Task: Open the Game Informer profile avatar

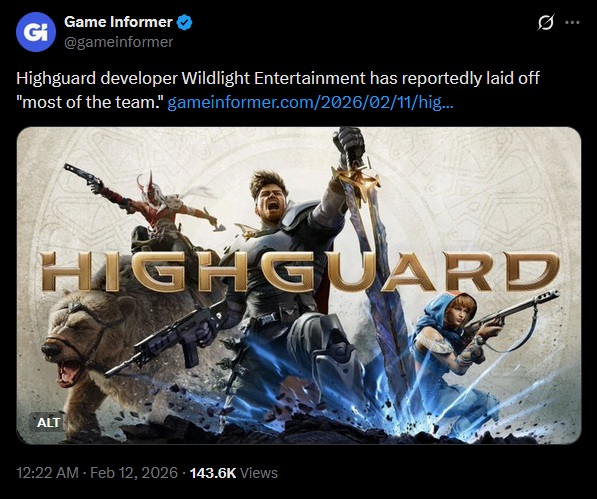Action: coord(36,32)
